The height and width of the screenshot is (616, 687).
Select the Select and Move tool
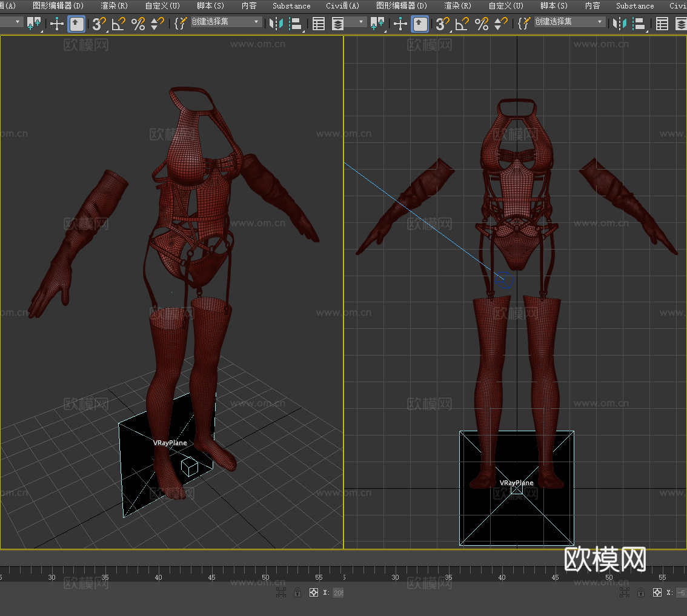[x=56, y=24]
